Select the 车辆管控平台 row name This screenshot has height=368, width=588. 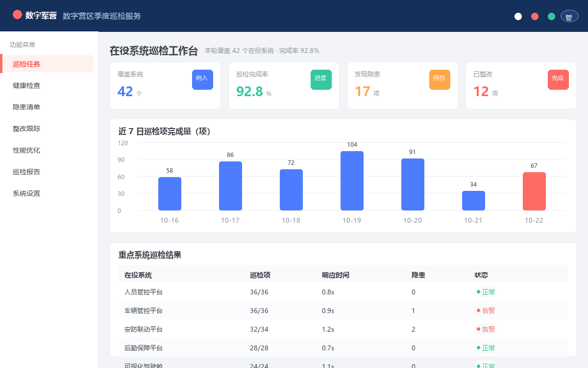[x=144, y=311]
